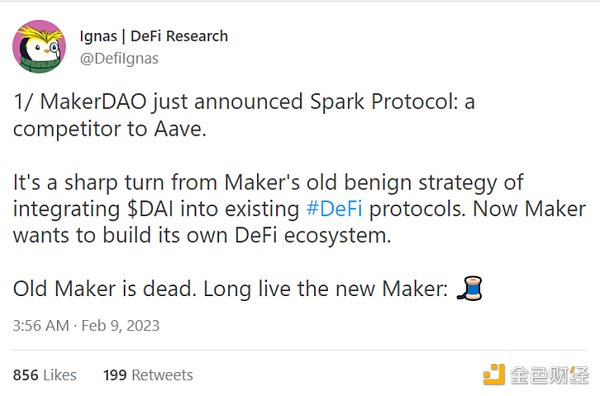Screen dimensions: 600x396
Task: Click the 金色财经 watermark text
Action: pyautogui.click(x=549, y=375)
